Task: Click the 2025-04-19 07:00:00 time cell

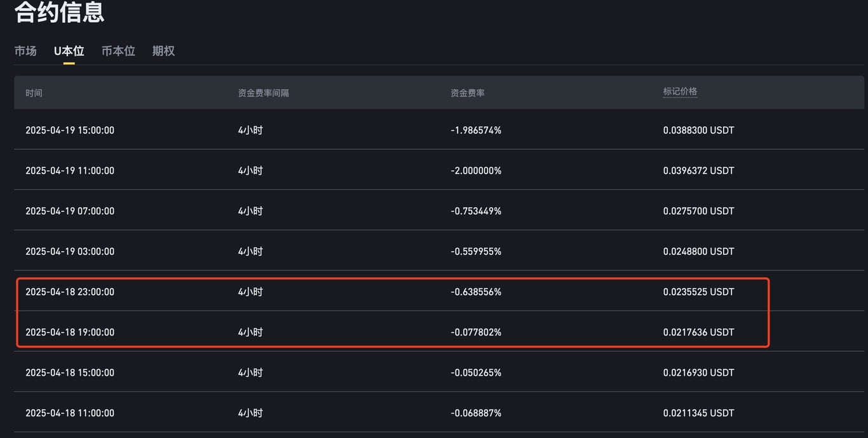Action: pyautogui.click(x=70, y=211)
